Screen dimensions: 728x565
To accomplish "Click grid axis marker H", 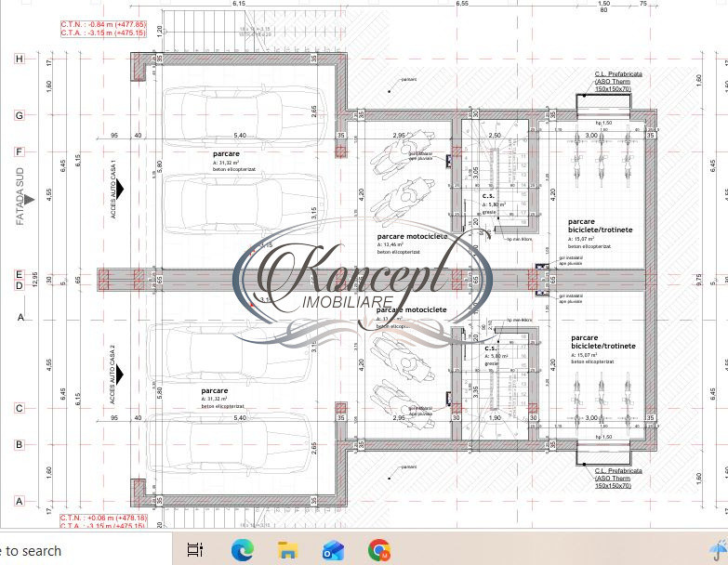I will point(19,59).
